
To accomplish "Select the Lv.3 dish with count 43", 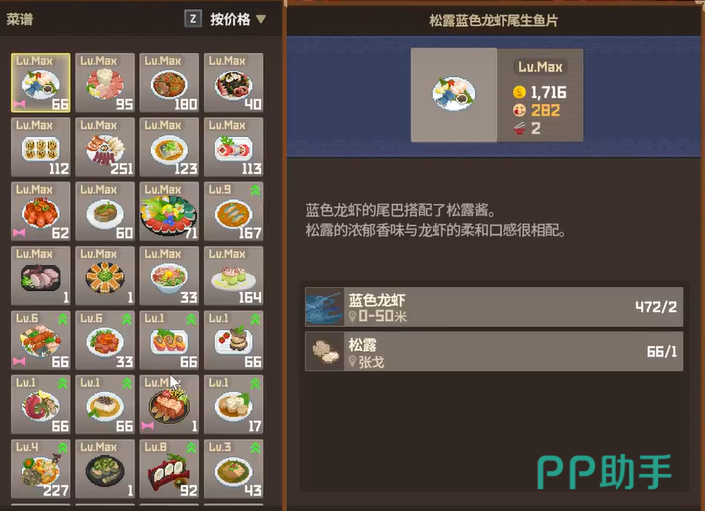I will (233, 468).
